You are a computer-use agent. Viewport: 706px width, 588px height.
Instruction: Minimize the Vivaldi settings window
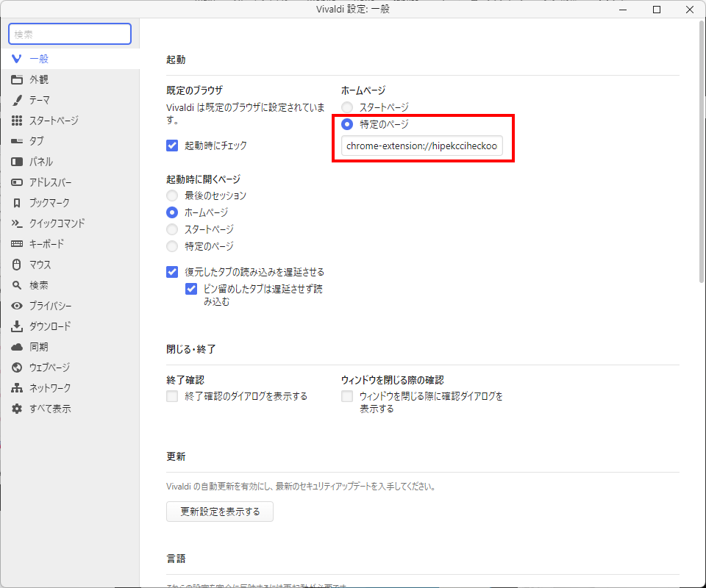coord(623,10)
